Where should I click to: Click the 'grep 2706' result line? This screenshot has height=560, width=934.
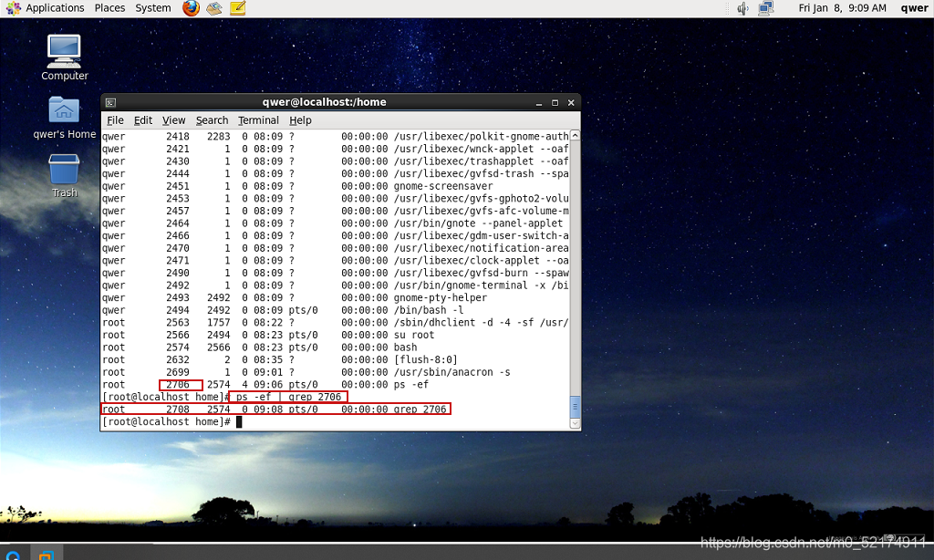(x=274, y=410)
